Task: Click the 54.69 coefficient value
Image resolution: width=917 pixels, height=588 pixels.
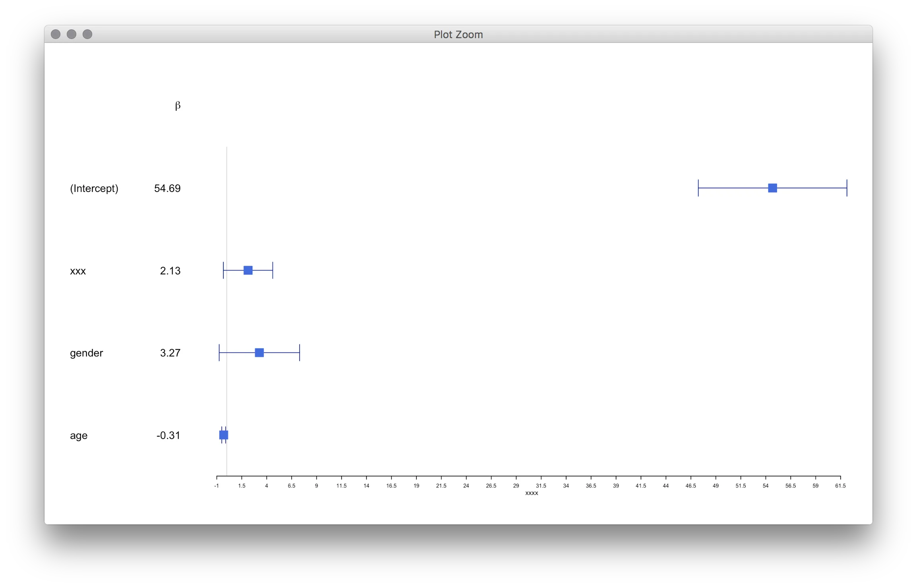Action: [x=167, y=188]
